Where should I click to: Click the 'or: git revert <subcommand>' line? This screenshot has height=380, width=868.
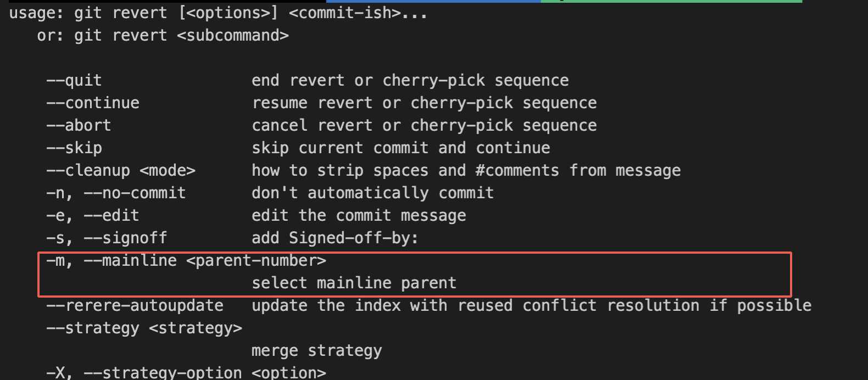point(163,36)
